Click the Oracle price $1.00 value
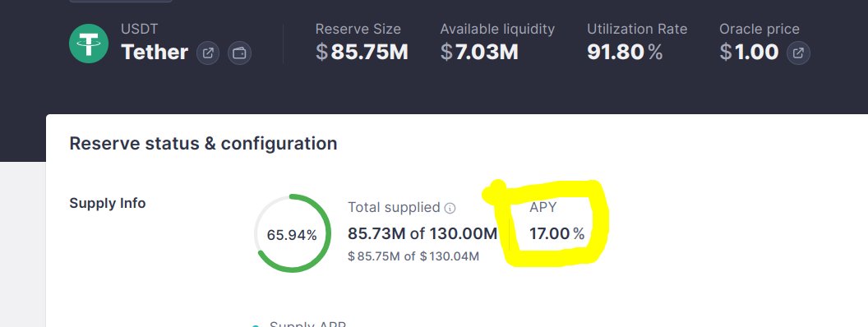Viewport: 868px width, 327px height. [x=749, y=52]
